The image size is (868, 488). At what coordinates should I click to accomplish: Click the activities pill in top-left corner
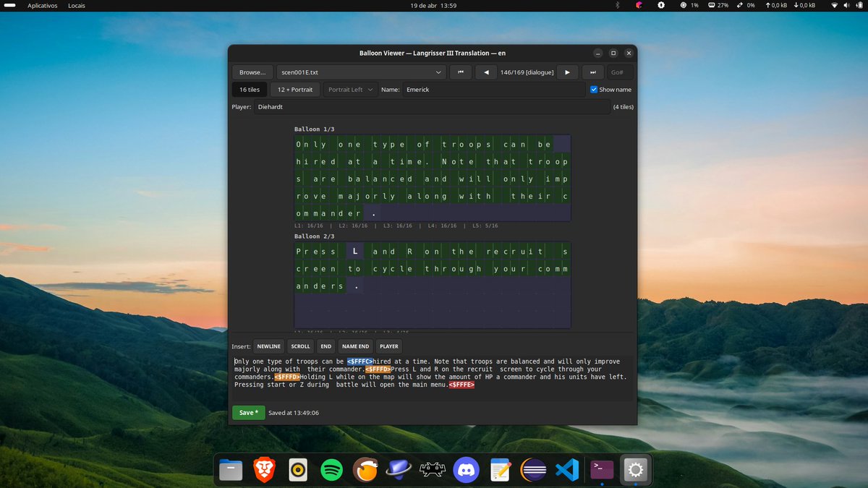pyautogui.click(x=10, y=5)
